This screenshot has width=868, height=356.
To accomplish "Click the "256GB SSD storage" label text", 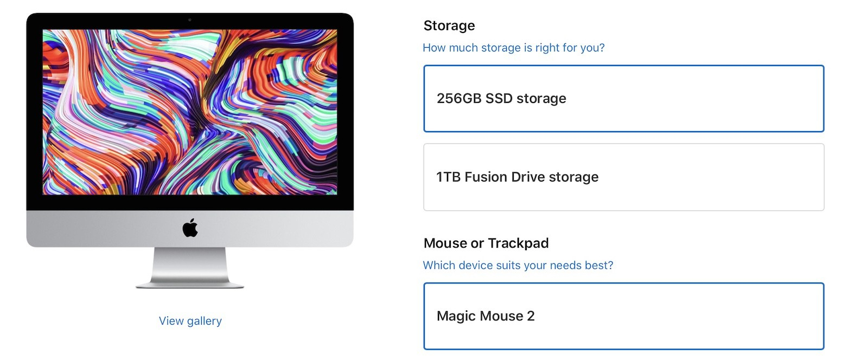I will click(501, 99).
